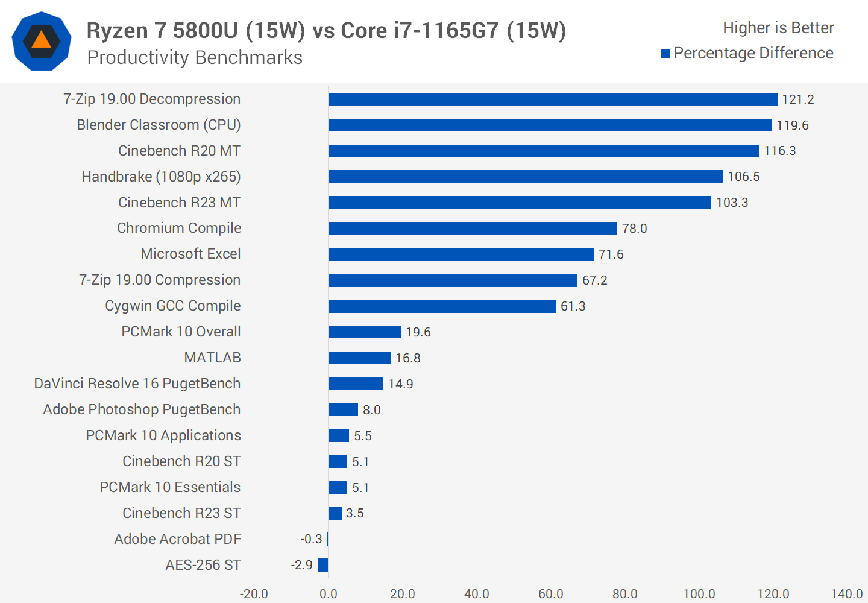Select the '7-Zip 19.00 Compression' label
The image size is (868, 603).
pos(160,280)
